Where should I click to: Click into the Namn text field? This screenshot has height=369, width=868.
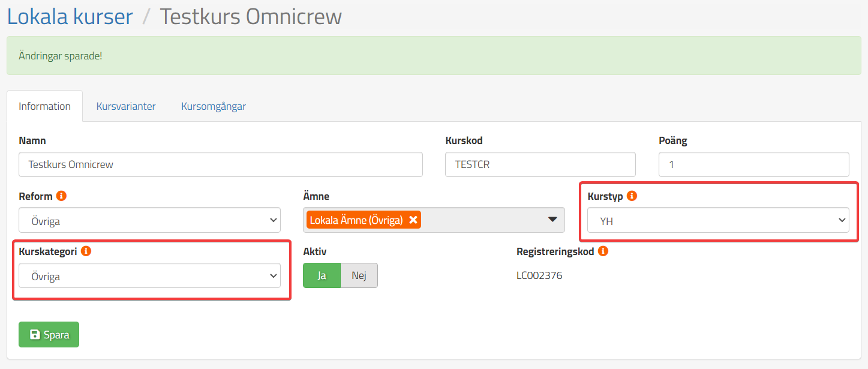[x=220, y=164]
